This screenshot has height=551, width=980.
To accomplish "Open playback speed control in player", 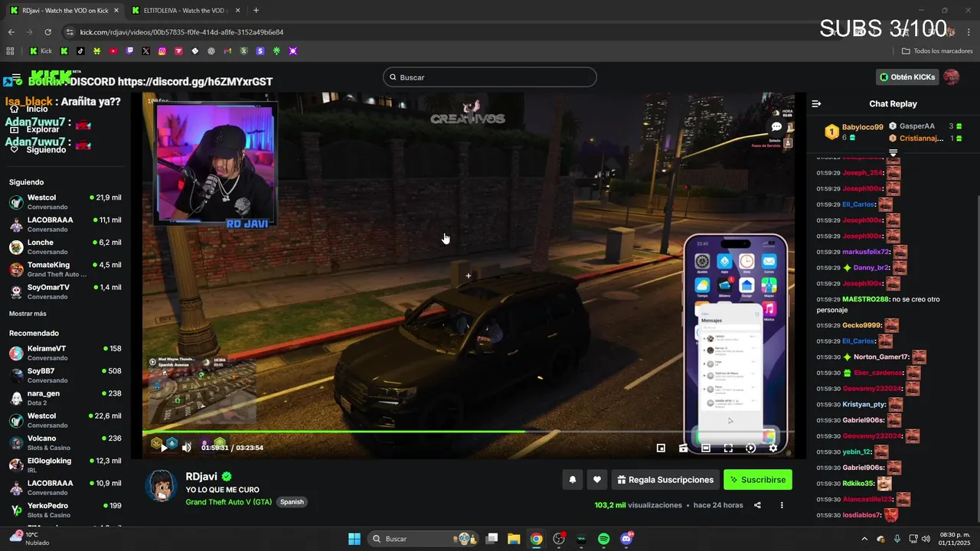I will click(750, 448).
